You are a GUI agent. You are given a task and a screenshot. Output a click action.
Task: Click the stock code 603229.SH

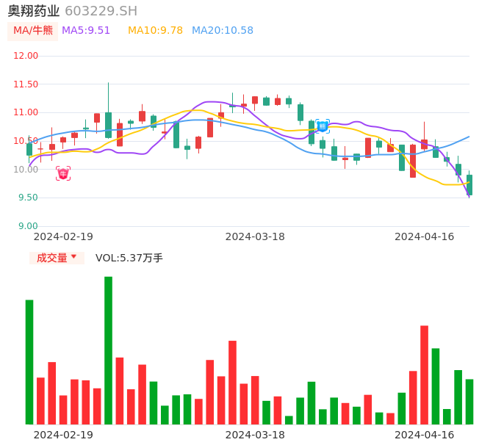click(x=101, y=11)
